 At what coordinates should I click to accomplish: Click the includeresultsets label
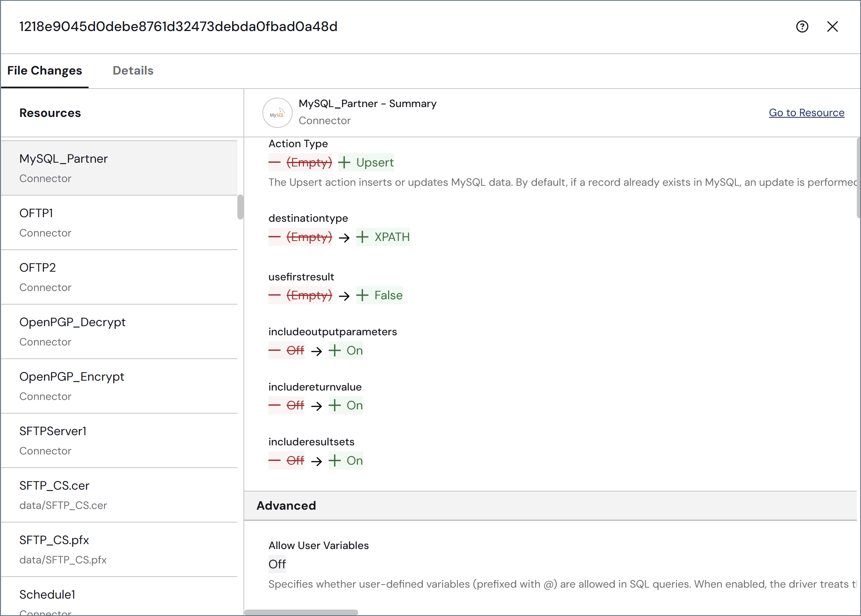pos(312,442)
